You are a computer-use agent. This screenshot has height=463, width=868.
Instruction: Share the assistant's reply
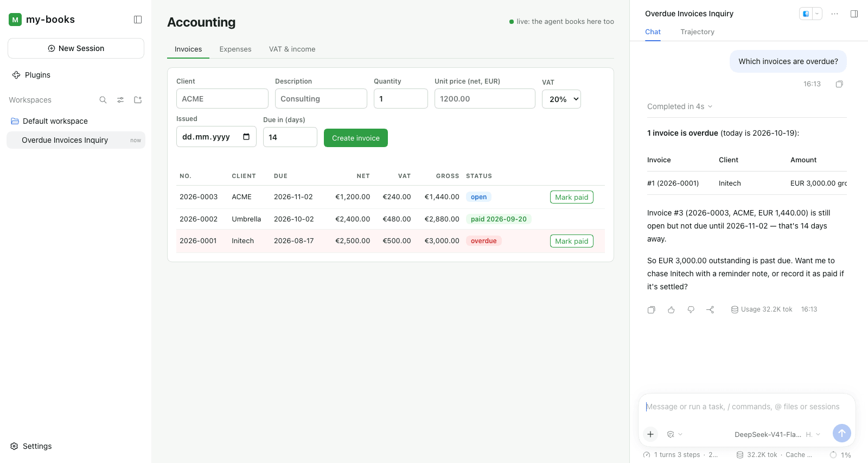[710, 309]
